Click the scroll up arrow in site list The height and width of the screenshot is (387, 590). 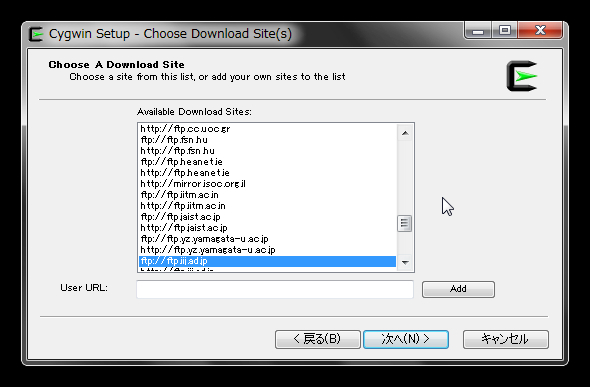[x=405, y=133]
